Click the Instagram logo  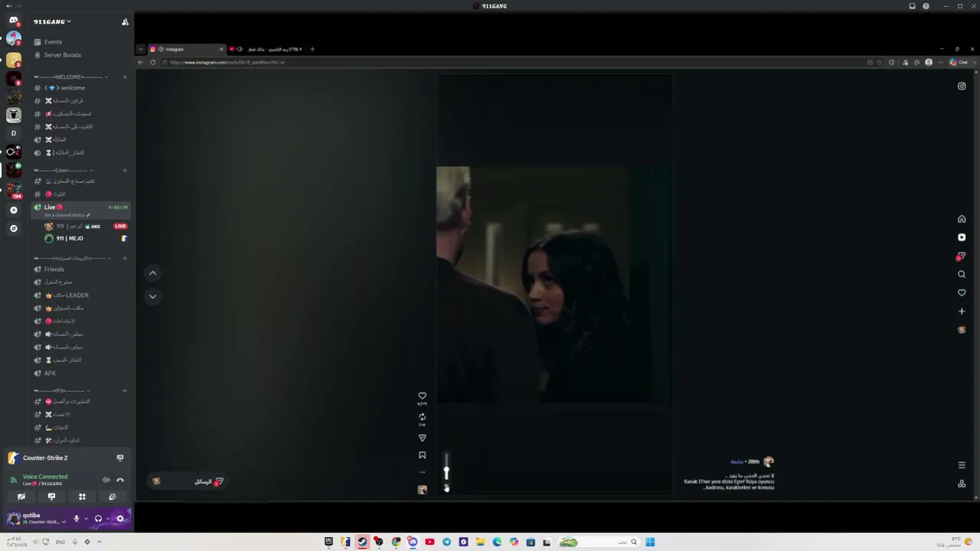click(962, 86)
